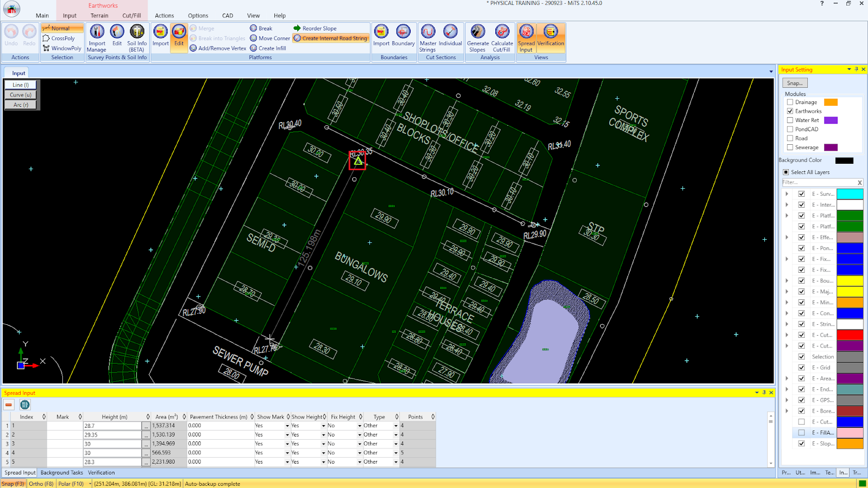This screenshot has width=868, height=488.
Task: Open Type dropdown in row 2
Action: pos(395,435)
